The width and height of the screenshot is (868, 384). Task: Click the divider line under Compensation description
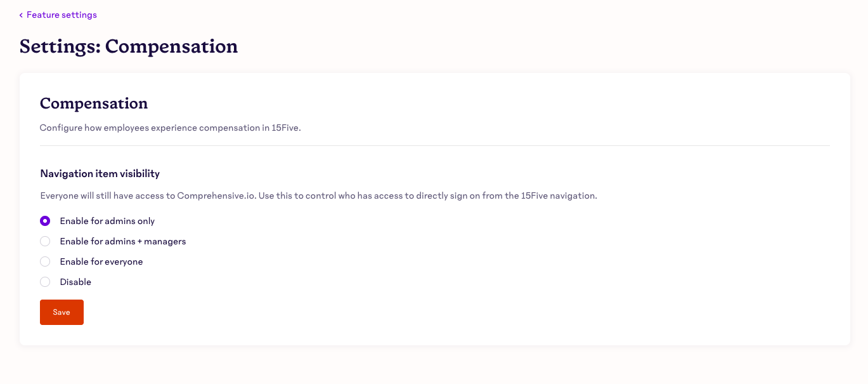[435, 145]
